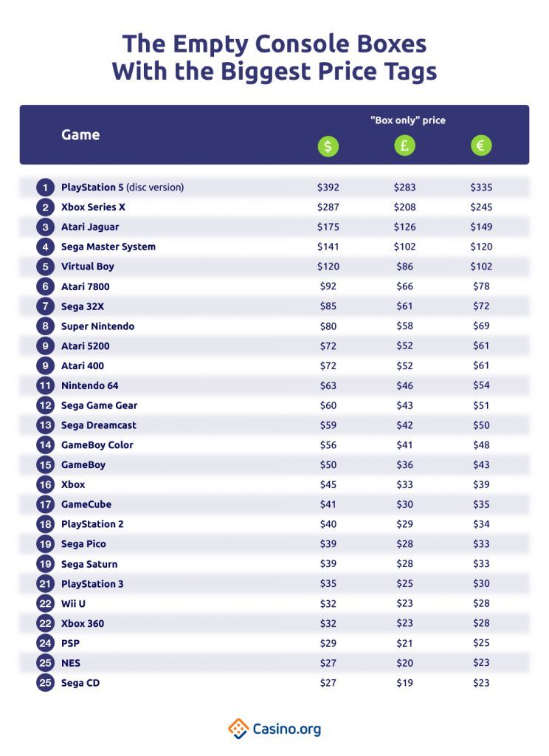Image resolution: width=549 pixels, height=756 pixels.
Task: Click the "Box only" price header
Action: pos(407,120)
